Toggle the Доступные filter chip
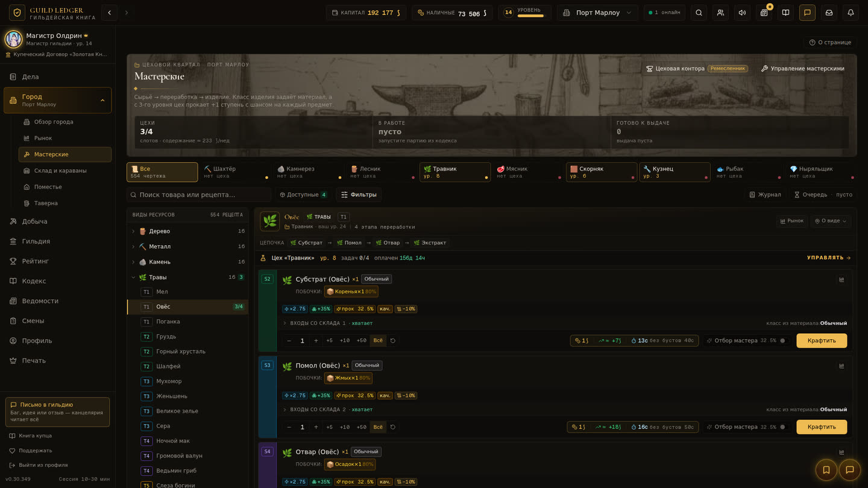The image size is (868, 488). pyautogui.click(x=303, y=195)
